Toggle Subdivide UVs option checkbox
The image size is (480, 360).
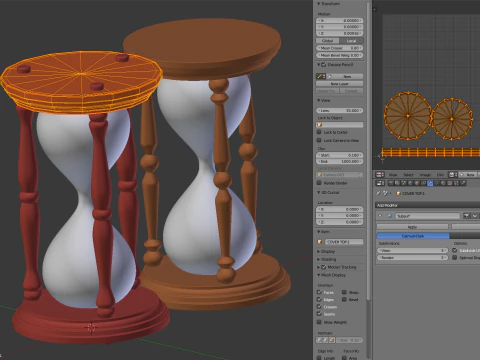click(x=454, y=250)
